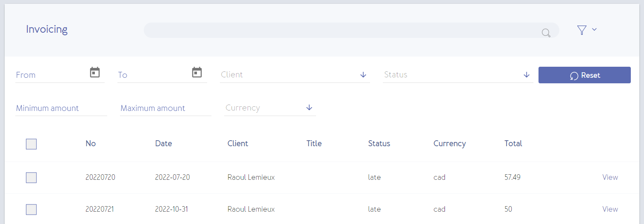View invoice 20220721
This screenshot has height=224, width=644.
pyautogui.click(x=610, y=209)
